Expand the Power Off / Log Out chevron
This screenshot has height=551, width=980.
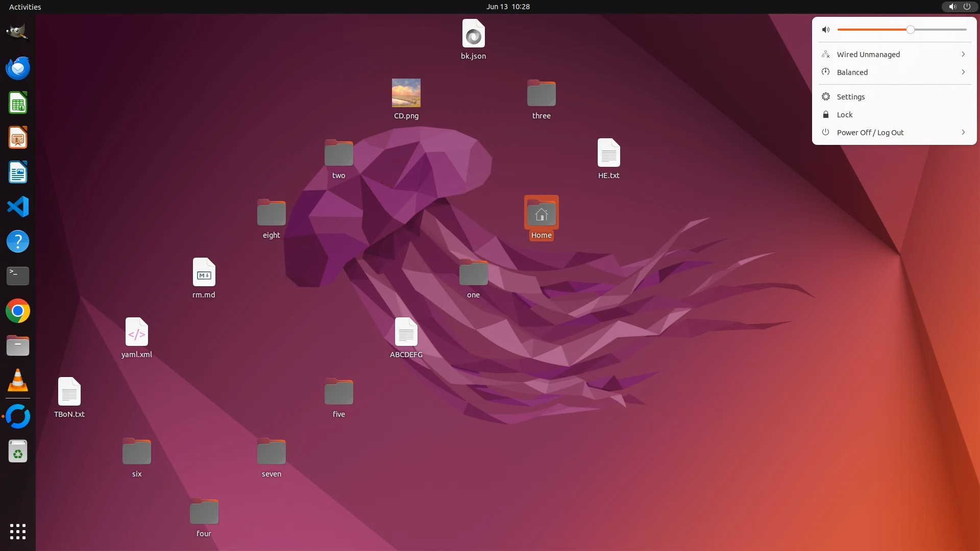pyautogui.click(x=963, y=132)
